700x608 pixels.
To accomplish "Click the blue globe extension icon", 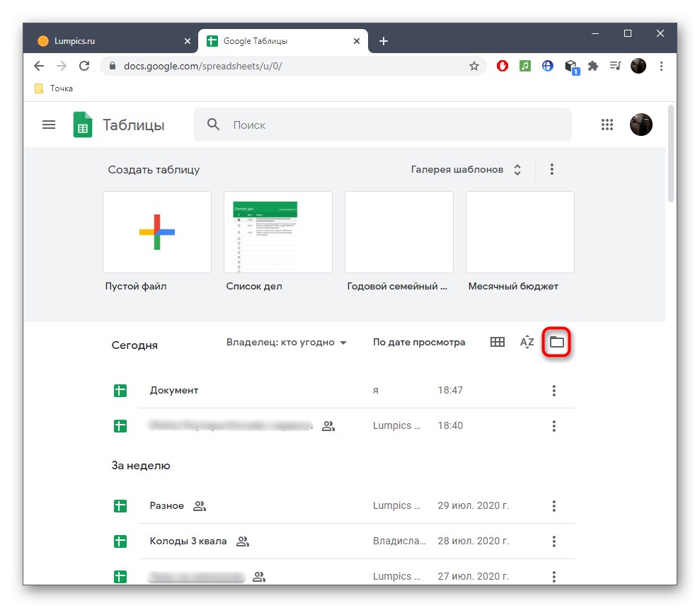I will 547,66.
